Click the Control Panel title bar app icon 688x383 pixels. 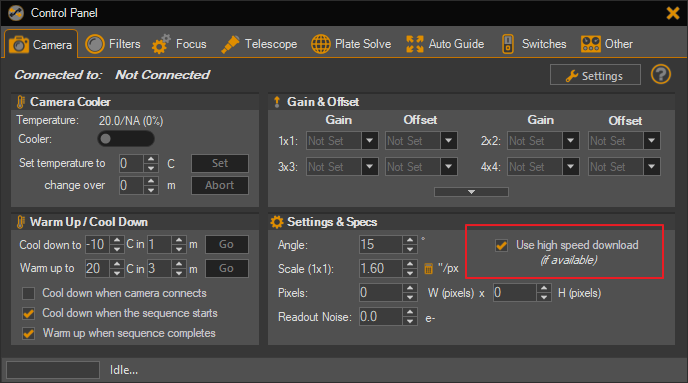(16, 13)
